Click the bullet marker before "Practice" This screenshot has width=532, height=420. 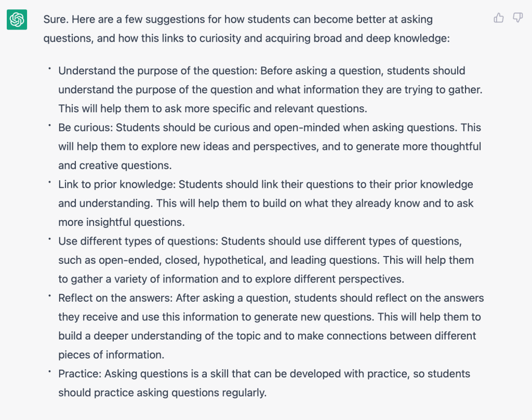pos(50,372)
